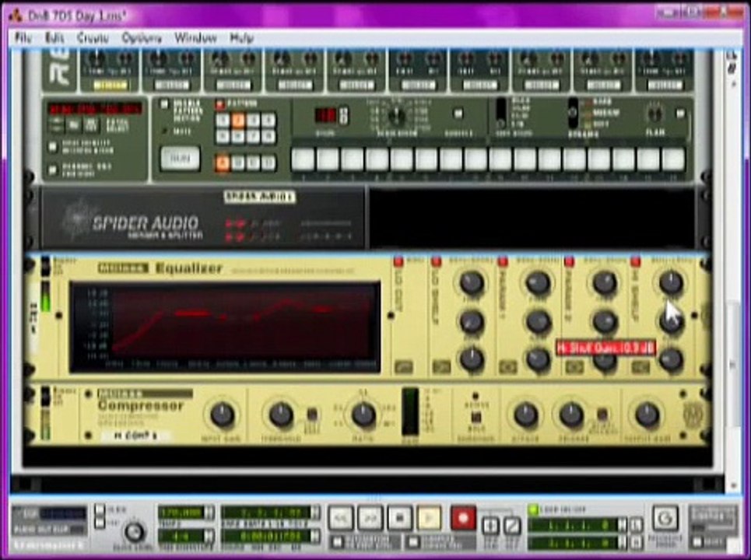Toggle Redrum step button 1
Viewport: 751px width, 560px height.
[303, 159]
